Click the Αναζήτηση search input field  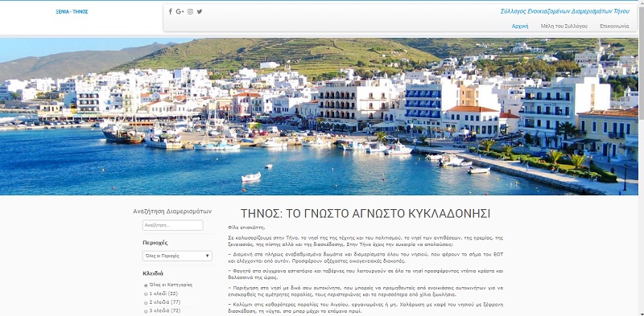point(172,225)
